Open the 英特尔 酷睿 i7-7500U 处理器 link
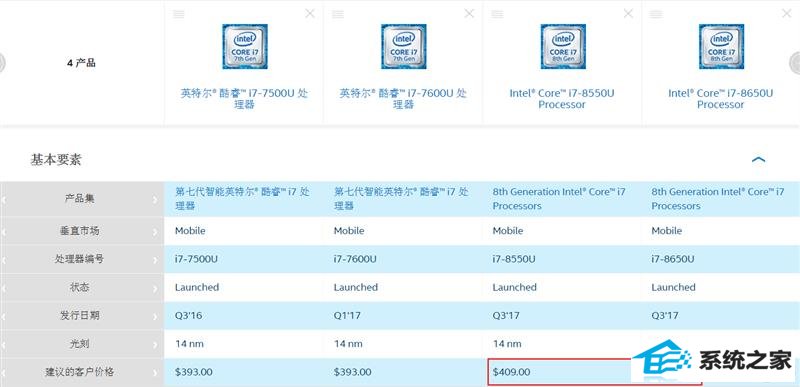The width and height of the screenshot is (800, 387). [x=244, y=99]
